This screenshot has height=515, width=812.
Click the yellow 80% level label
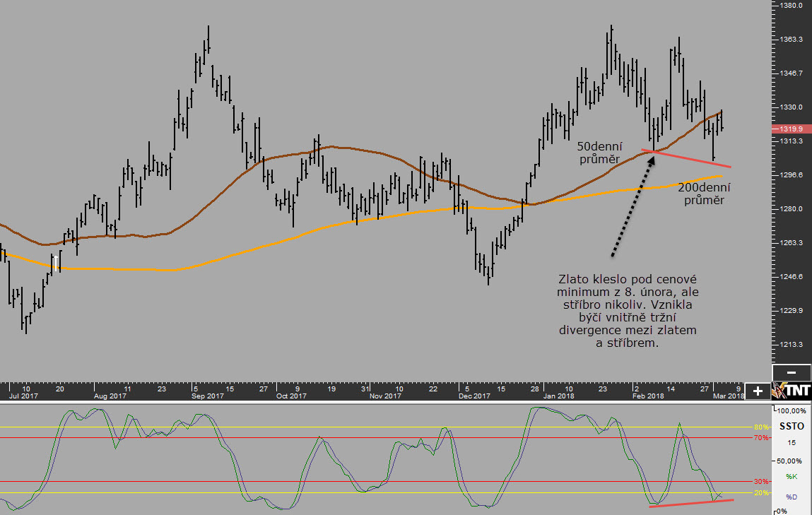click(761, 427)
